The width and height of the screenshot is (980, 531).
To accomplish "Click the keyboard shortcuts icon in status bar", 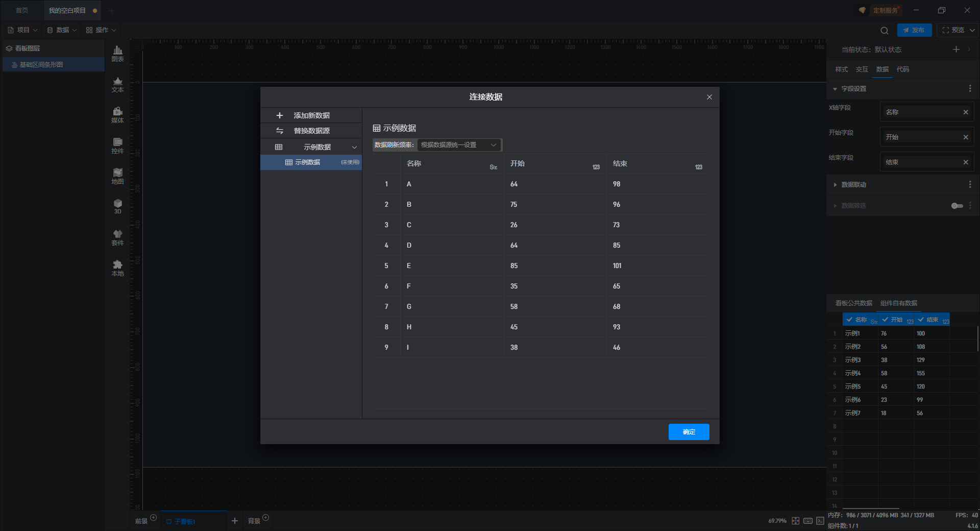I will coord(808,521).
